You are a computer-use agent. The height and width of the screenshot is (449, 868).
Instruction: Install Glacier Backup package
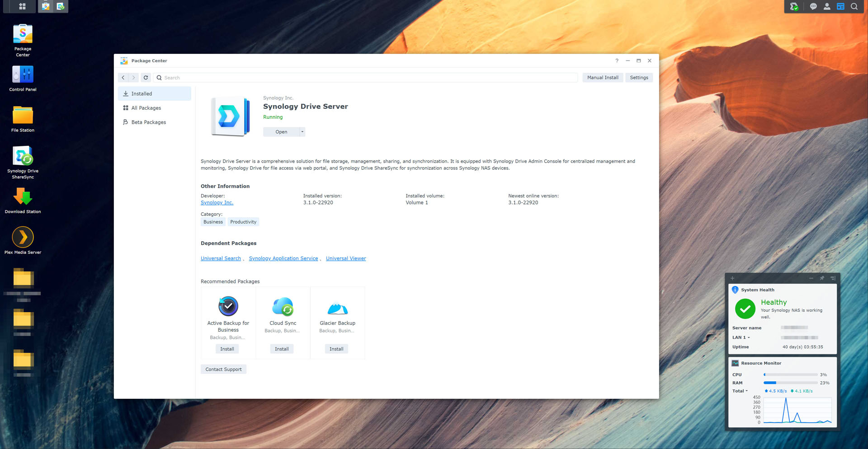[x=336, y=349]
